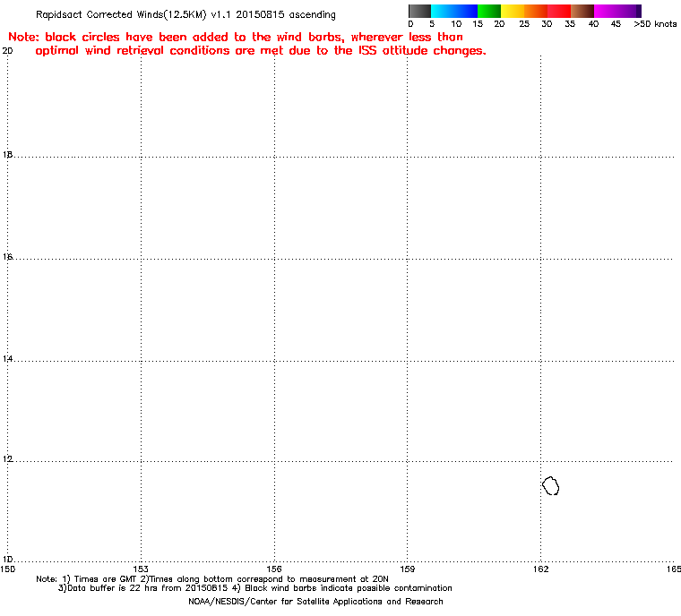Screen dimensions: 681x616
Task: Click the 'Times are GMT' footnote line
Action: [x=212, y=579]
